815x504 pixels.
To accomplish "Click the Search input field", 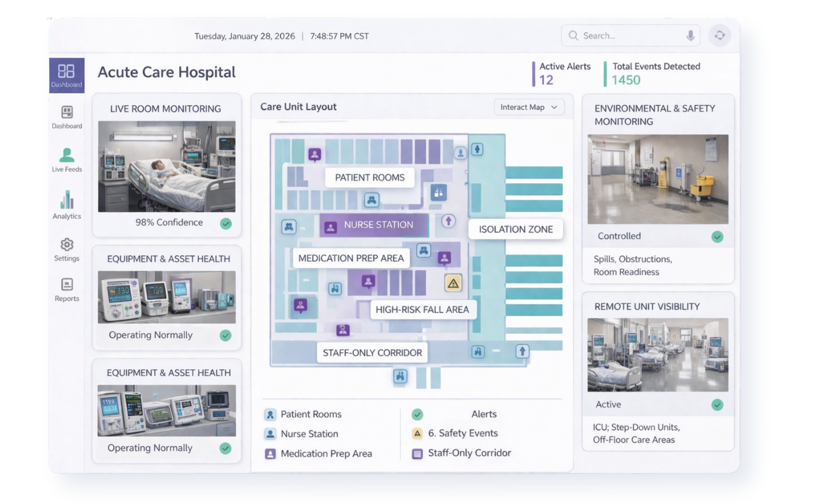I will pos(627,36).
